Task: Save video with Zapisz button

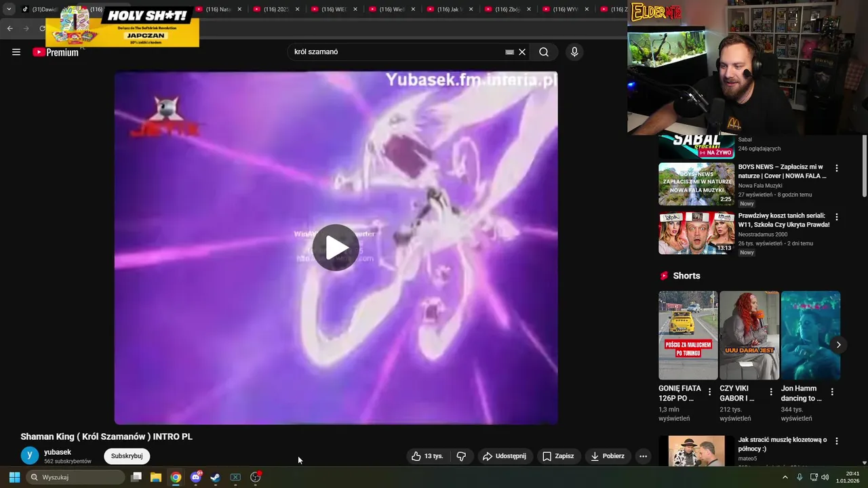Action: [558, 456]
